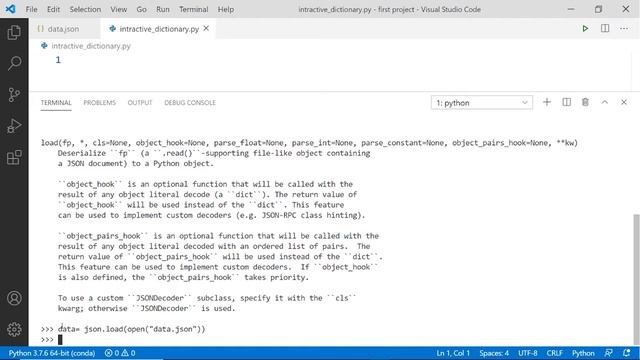Create a new terminal with plus icon

[x=547, y=102]
